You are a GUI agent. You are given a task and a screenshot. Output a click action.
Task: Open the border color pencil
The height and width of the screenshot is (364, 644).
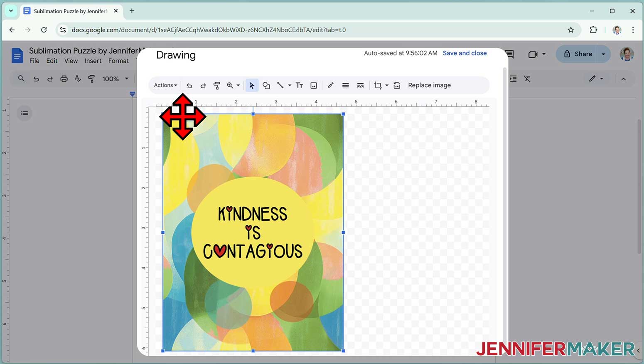[x=331, y=85]
